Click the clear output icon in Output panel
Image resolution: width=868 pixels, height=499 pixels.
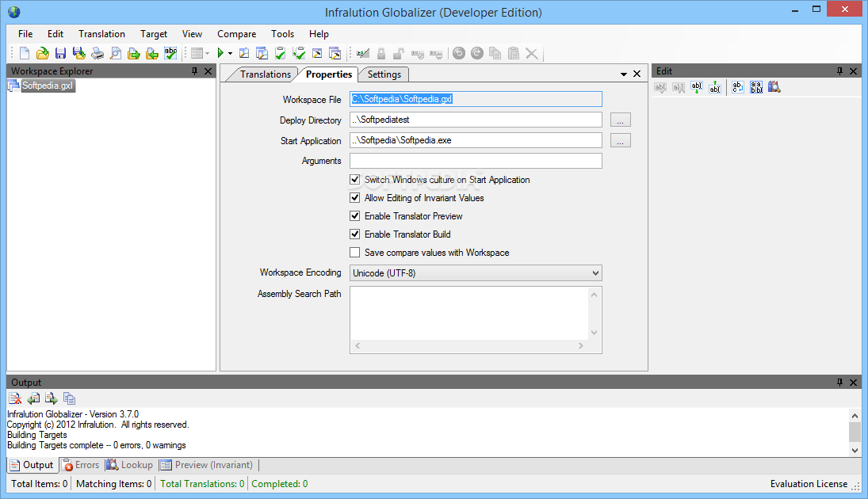pyautogui.click(x=15, y=398)
